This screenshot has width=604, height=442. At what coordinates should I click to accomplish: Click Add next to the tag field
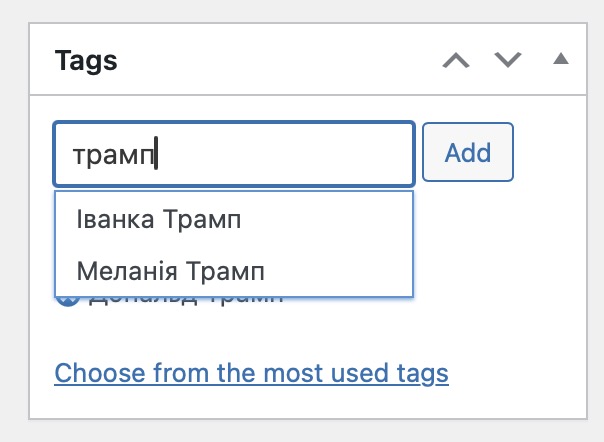pyautogui.click(x=468, y=152)
